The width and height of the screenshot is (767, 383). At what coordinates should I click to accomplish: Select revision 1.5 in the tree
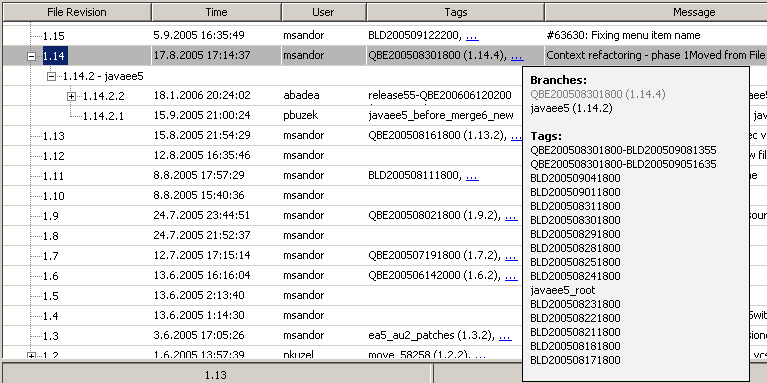50,296
